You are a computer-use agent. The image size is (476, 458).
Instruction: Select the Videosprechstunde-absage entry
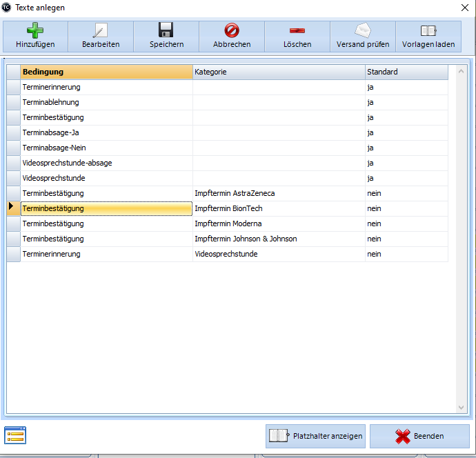(67, 163)
